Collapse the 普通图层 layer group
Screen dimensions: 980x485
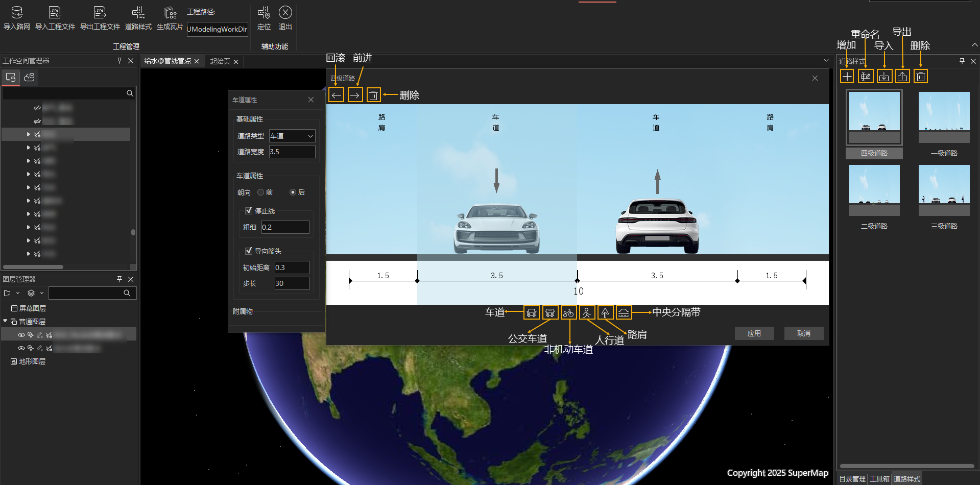(x=6, y=321)
